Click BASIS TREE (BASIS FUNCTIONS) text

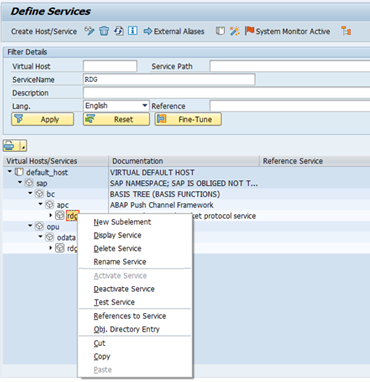(x=165, y=194)
